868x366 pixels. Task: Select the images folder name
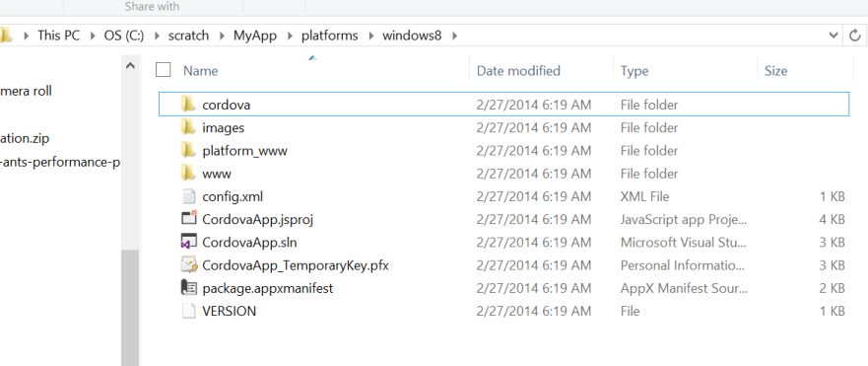223,127
